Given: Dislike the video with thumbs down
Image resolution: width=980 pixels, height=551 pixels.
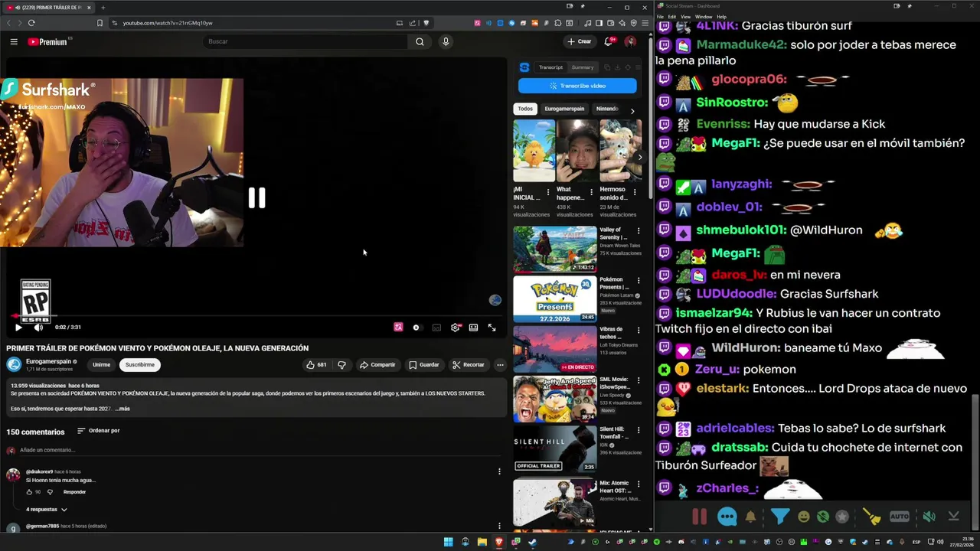Looking at the screenshot, I should pos(341,365).
